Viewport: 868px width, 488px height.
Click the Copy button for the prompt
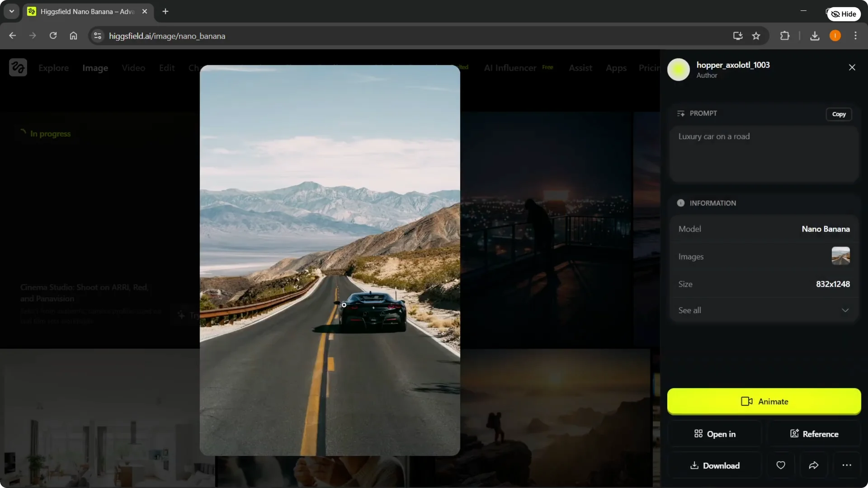pyautogui.click(x=839, y=114)
